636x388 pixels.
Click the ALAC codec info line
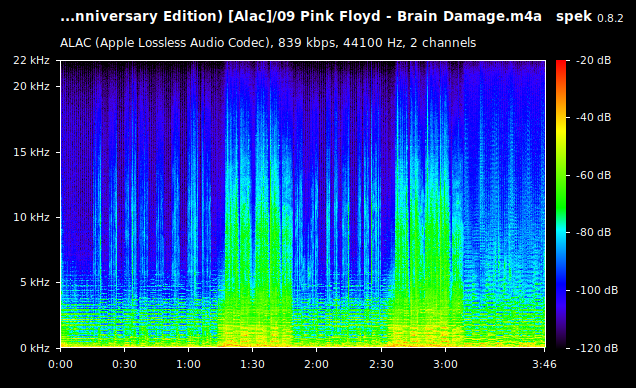click(x=268, y=43)
